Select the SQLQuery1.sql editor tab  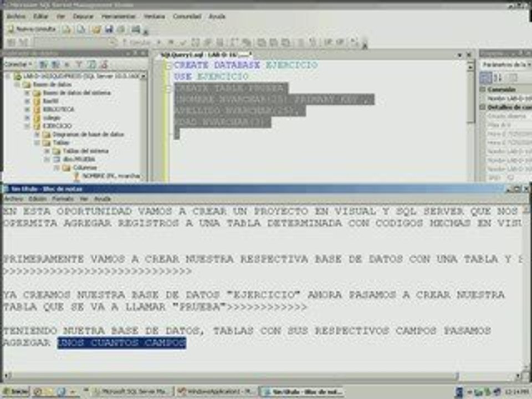206,55
